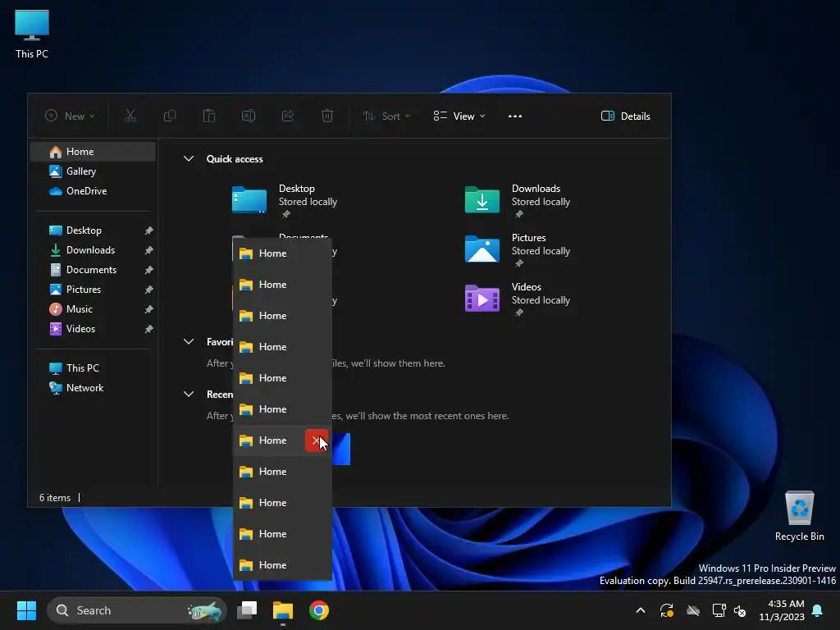Click the pin icon beside sidebar Pictures

point(149,290)
